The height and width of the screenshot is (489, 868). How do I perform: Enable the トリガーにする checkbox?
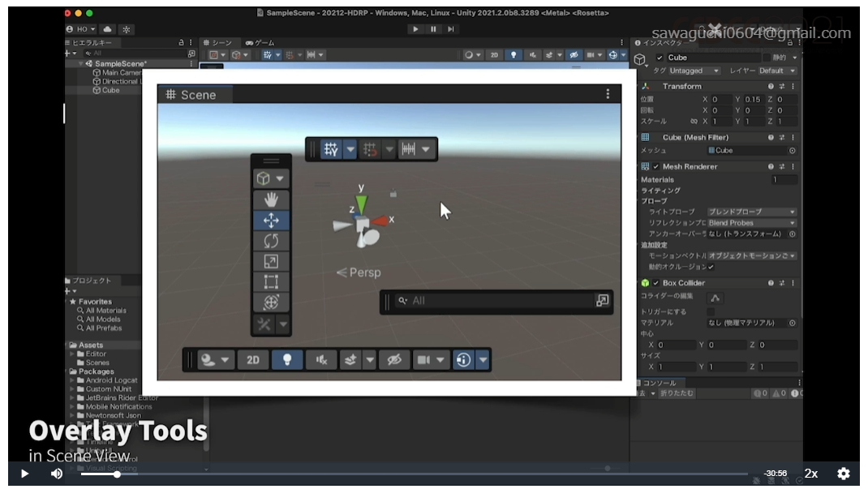click(x=711, y=311)
